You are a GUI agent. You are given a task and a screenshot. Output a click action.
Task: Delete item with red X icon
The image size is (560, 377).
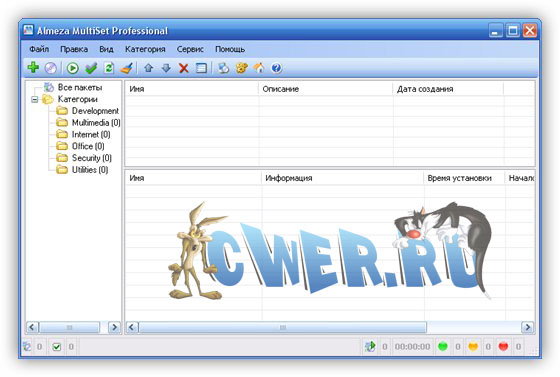pos(184,68)
